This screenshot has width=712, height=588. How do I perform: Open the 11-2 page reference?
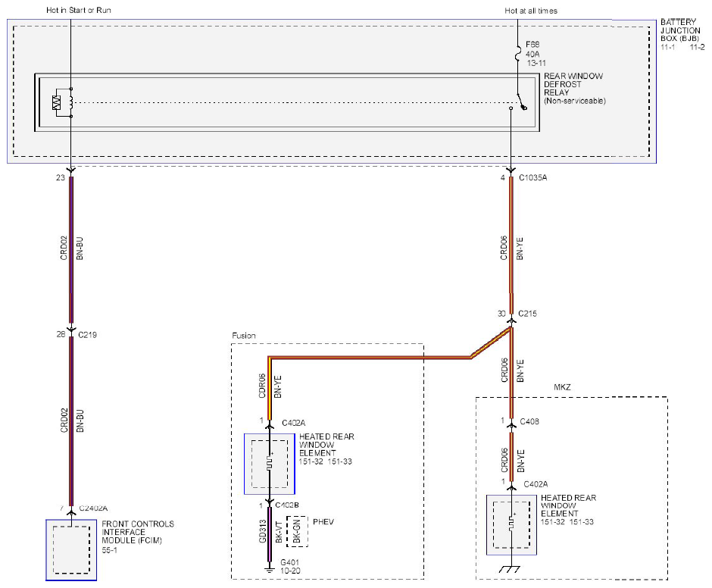[x=698, y=47]
